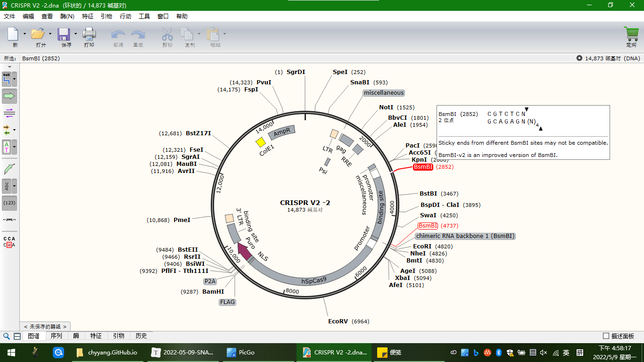Select the purple Puro arrow feature
This screenshot has height=362, width=644.
[245, 251]
